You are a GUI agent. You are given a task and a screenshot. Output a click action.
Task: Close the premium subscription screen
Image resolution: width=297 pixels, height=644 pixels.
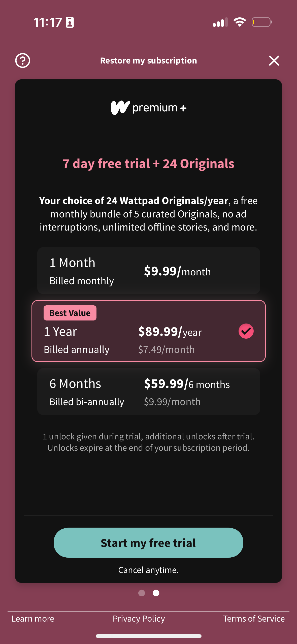(x=274, y=61)
